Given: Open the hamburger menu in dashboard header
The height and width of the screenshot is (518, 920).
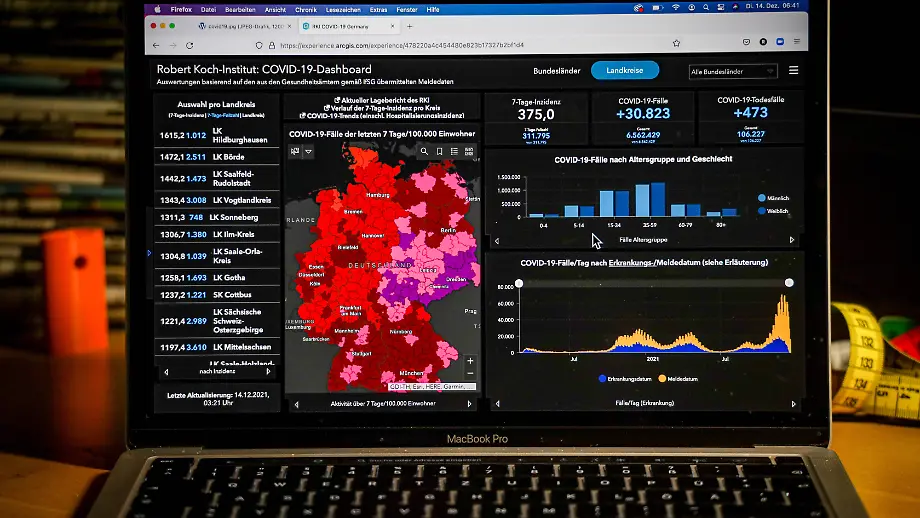Looking at the screenshot, I should 794,70.
